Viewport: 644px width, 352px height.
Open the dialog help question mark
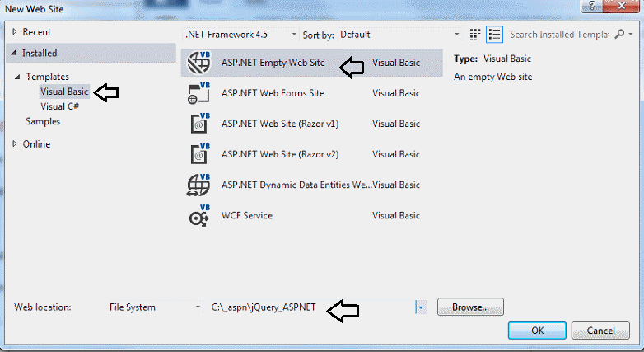click(592, 6)
